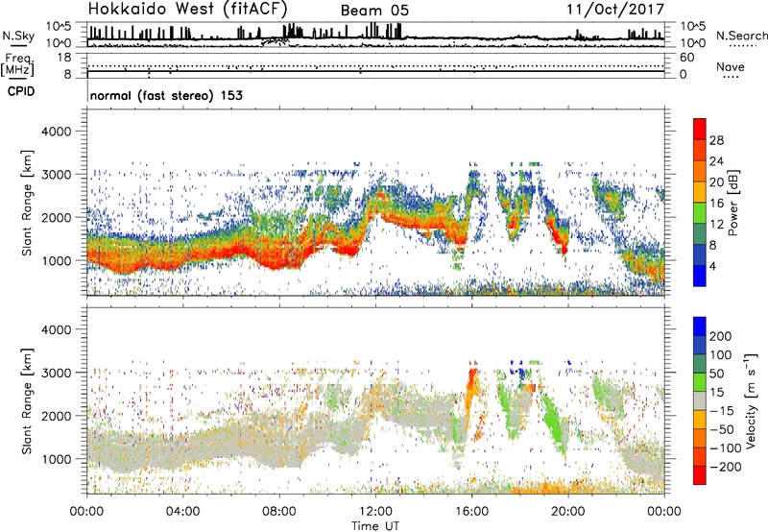Image resolution: width=768 pixels, height=532 pixels.
Task: Click the '04:00' time axis tick label
Action: [182, 512]
